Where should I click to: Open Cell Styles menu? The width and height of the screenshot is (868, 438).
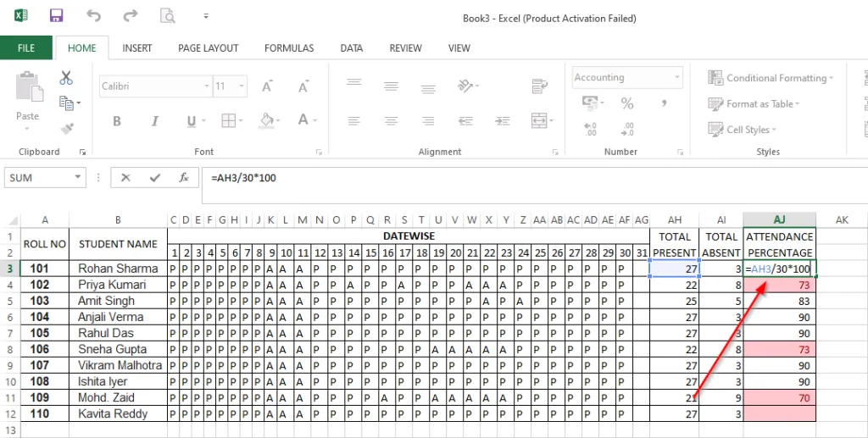pyautogui.click(x=743, y=130)
